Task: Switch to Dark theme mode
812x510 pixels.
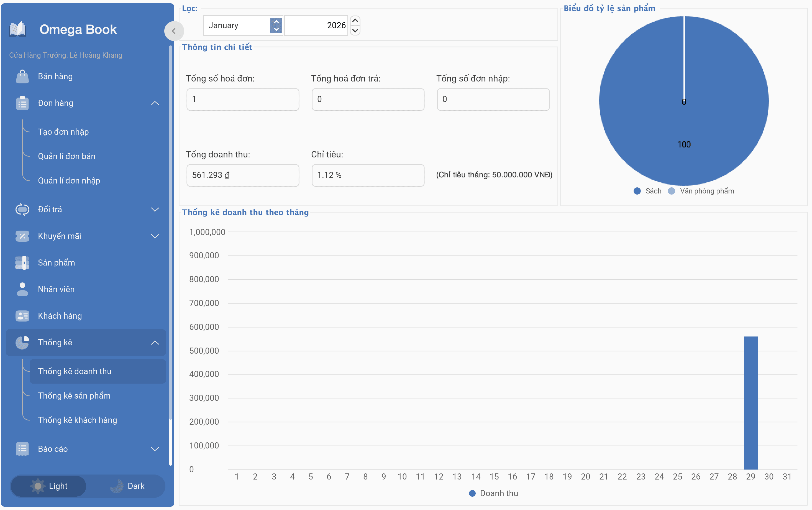Action: click(127, 486)
